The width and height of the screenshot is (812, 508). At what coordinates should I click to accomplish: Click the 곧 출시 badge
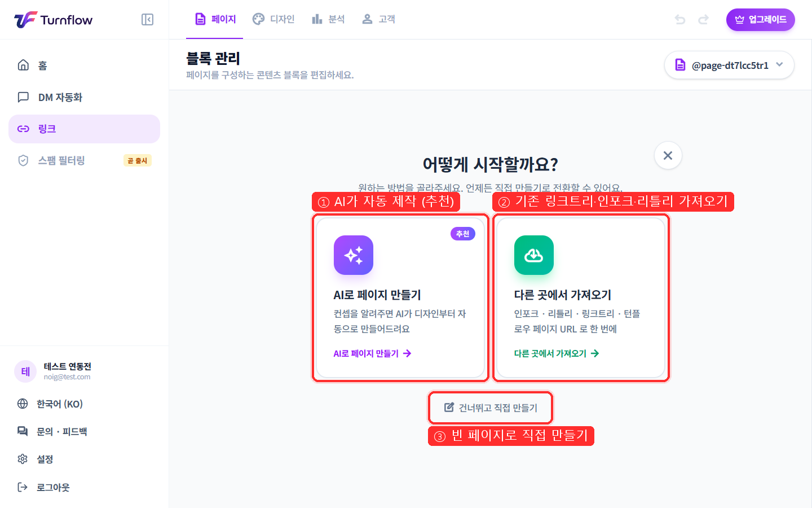coord(138,161)
